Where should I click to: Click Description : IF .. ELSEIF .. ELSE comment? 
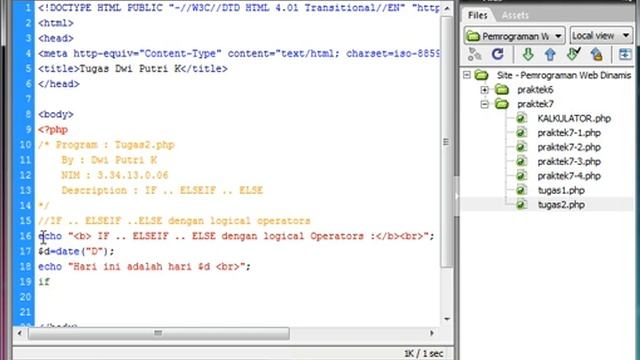pos(162,190)
